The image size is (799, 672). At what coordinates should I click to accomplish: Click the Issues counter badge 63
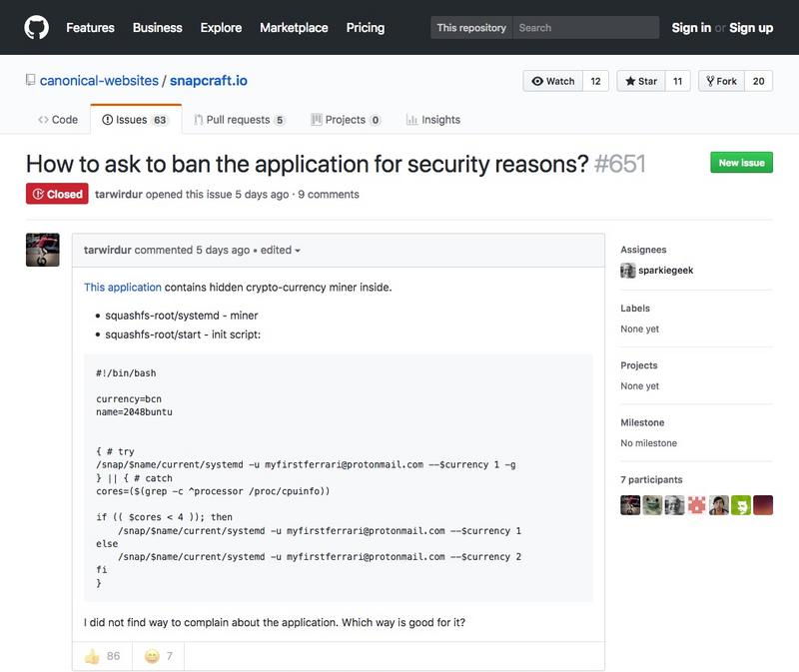tap(160, 120)
